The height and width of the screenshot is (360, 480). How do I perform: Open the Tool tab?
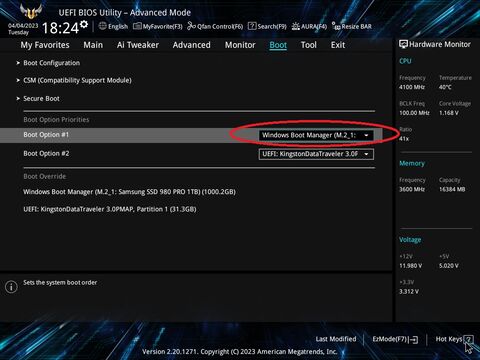pos(309,45)
